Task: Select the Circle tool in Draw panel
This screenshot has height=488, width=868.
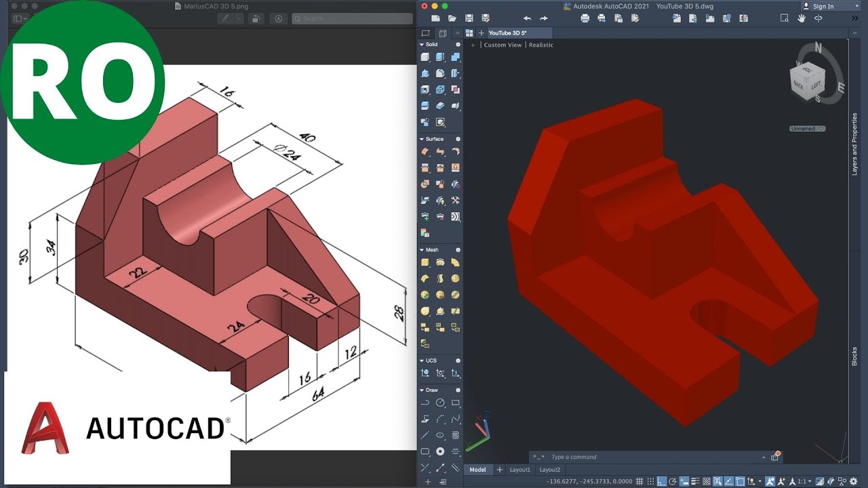Action: (440, 403)
